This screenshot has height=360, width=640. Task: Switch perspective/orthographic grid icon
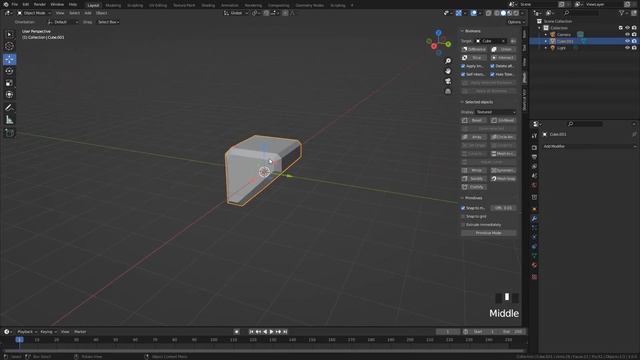(448, 91)
